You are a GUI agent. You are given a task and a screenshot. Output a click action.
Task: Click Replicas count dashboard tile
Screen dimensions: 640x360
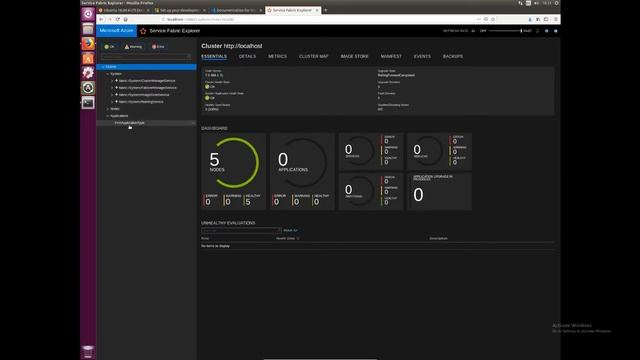[x=439, y=151]
